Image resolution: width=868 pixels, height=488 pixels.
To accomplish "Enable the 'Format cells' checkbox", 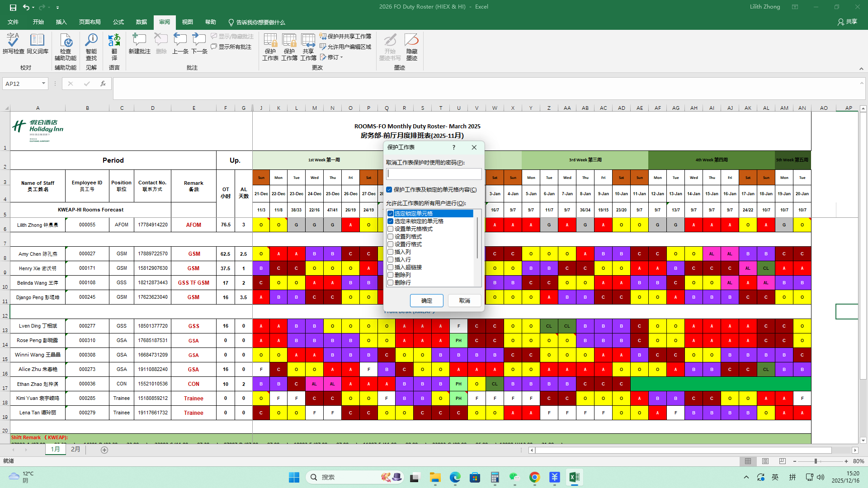I will click(x=391, y=229).
